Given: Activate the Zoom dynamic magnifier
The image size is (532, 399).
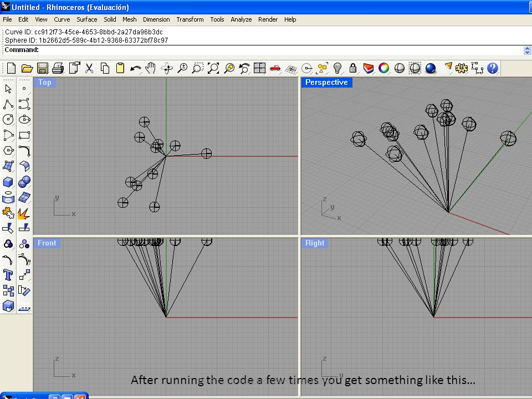Looking at the screenshot, I should tap(182, 68).
